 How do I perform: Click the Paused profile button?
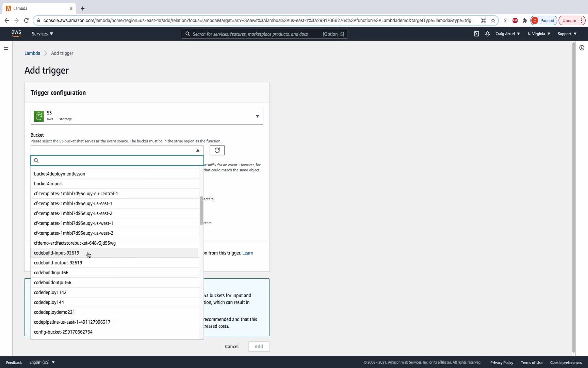pos(544,20)
